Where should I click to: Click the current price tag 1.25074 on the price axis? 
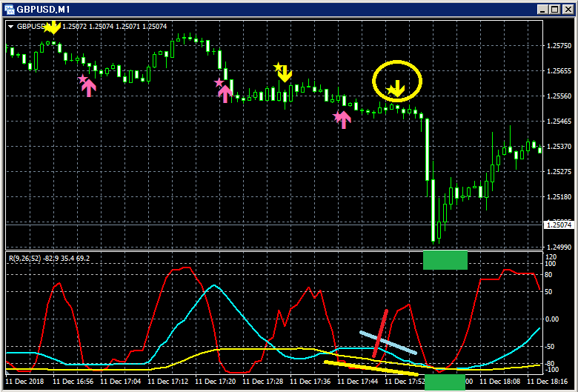point(559,225)
